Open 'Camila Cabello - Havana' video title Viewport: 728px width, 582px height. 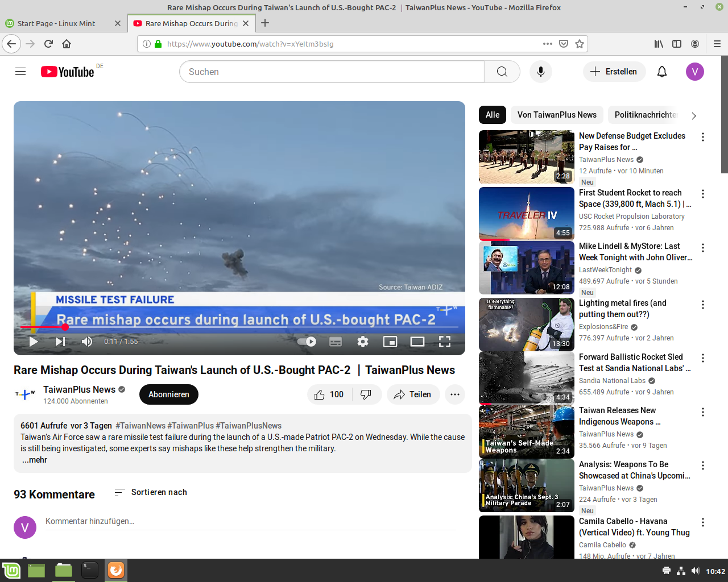pos(634,527)
